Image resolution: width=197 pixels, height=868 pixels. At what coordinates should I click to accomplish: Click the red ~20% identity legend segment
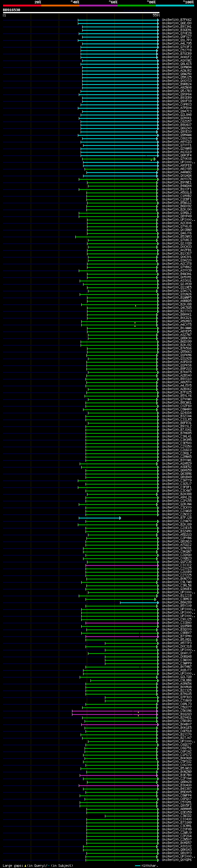[22, 6]
